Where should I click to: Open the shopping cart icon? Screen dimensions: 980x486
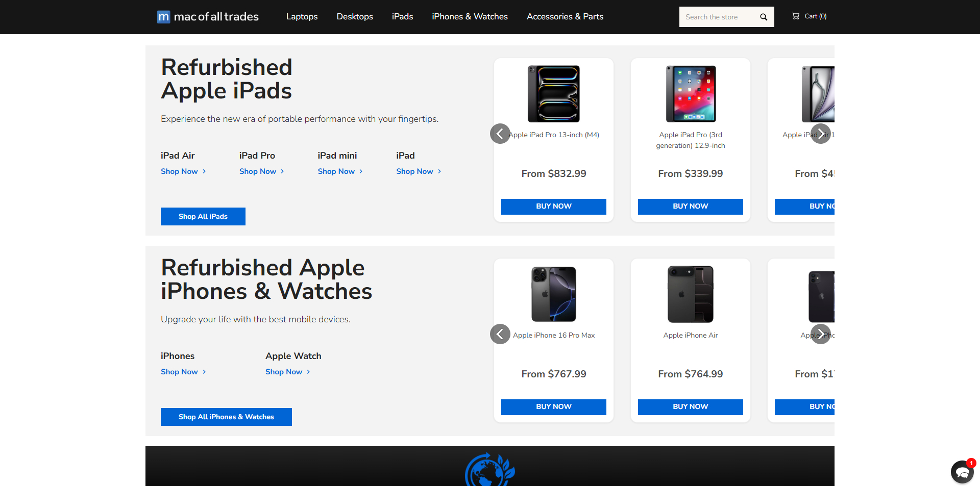(795, 16)
